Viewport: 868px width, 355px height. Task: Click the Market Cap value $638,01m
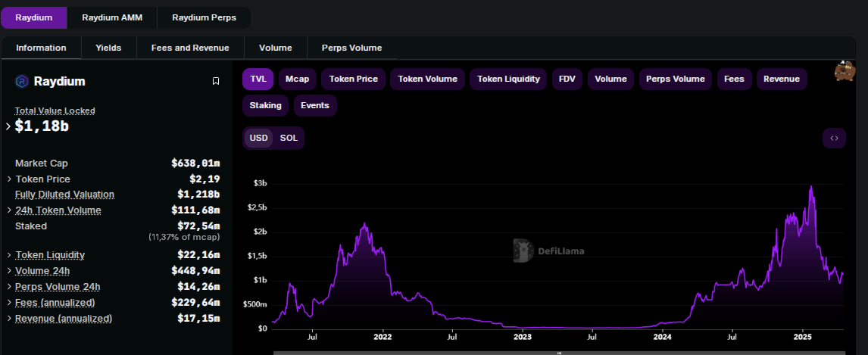coord(195,163)
